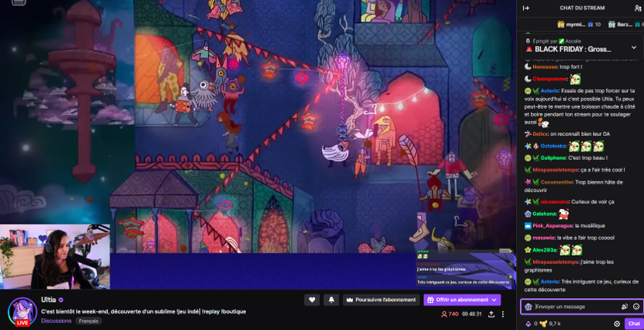Click username nicosevans in chat
This screenshot has width=644, height=330.
(555, 202)
